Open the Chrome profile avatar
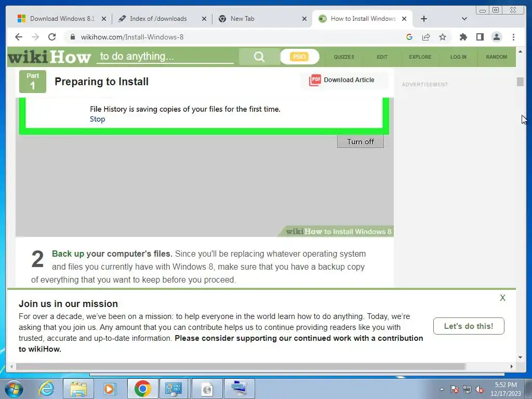 pos(496,37)
